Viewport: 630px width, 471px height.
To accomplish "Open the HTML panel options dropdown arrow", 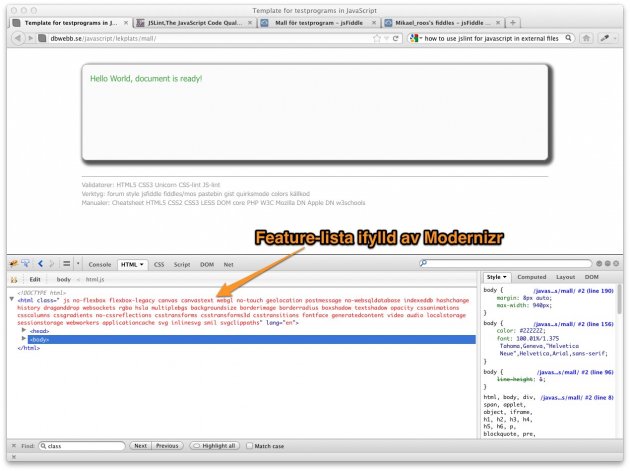I will click(142, 264).
